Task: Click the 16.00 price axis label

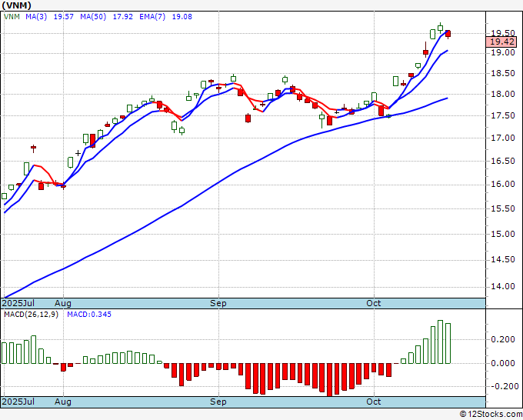Action: pyautogui.click(x=503, y=184)
